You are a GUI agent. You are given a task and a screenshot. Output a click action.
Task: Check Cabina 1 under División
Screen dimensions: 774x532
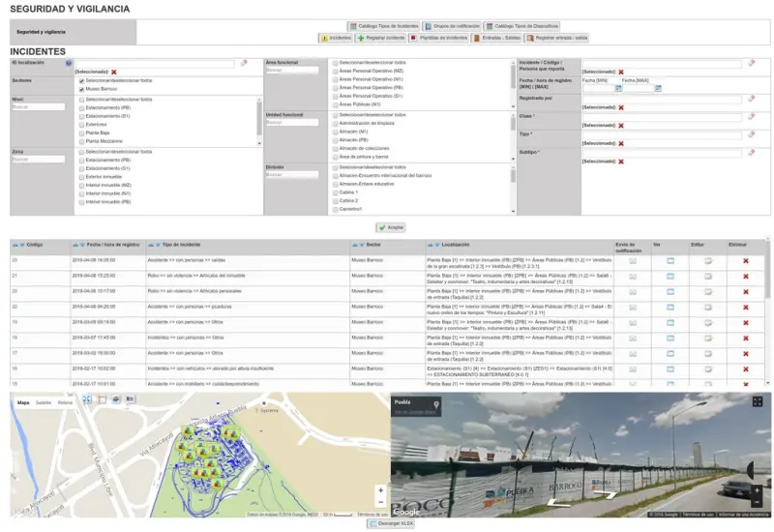click(x=336, y=192)
